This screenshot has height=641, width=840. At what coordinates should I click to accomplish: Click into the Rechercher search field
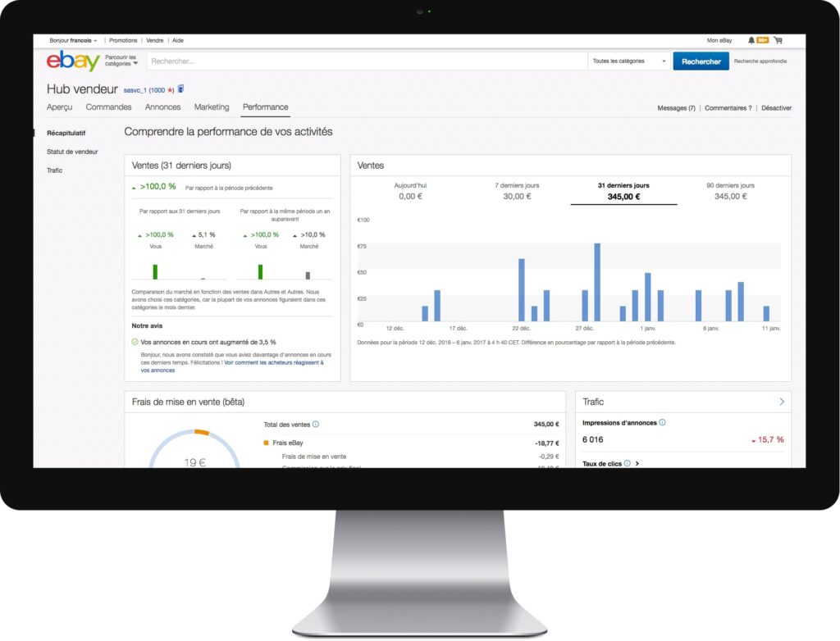coord(367,61)
